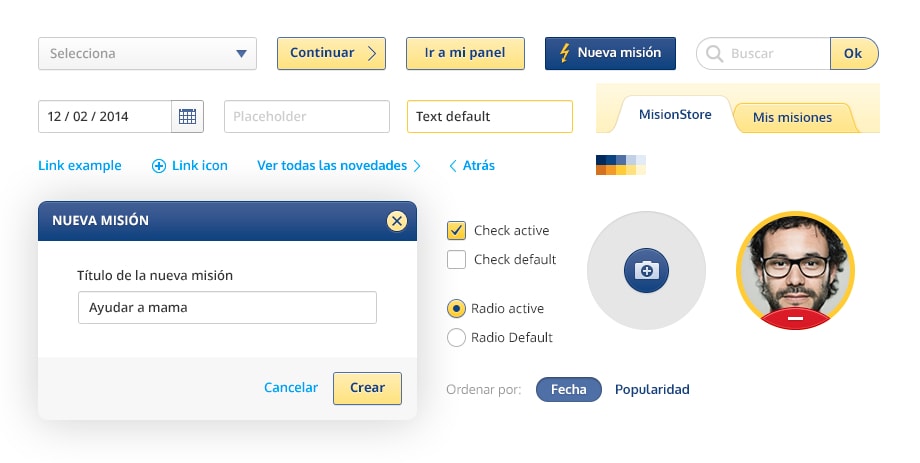The width and height of the screenshot is (920, 463).
Task: Click the lightning Nueva misión button
Action: tap(610, 53)
